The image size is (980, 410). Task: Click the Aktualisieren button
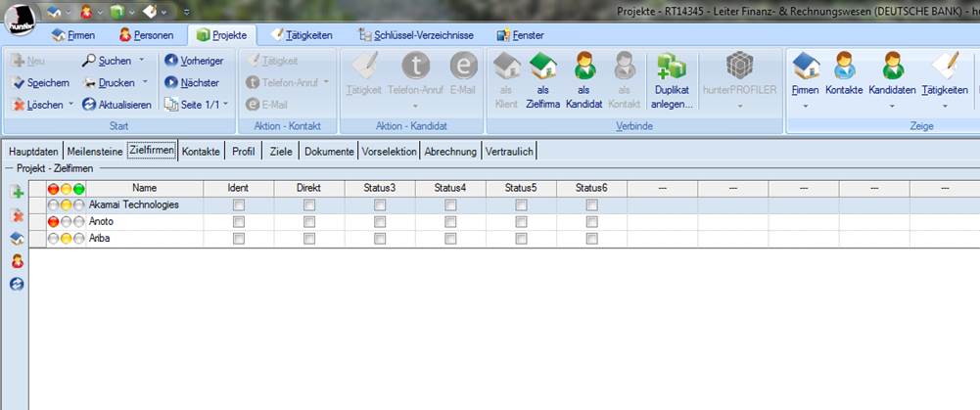coord(117,105)
